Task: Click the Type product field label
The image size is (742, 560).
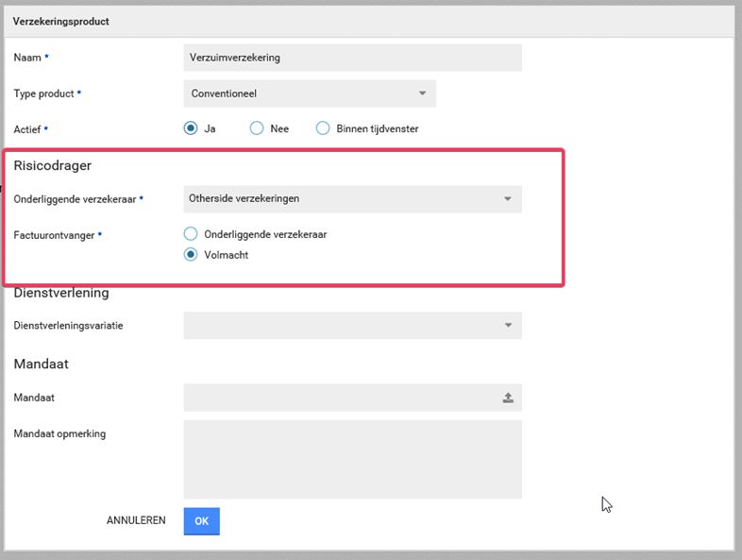Action: [43, 93]
